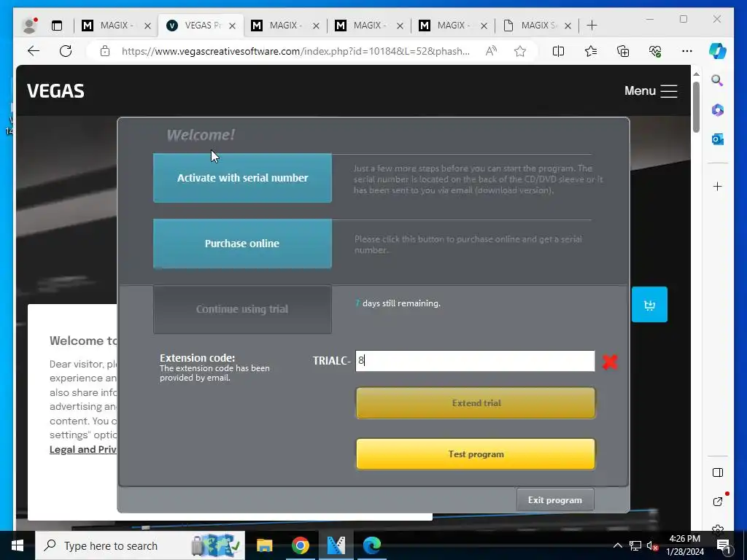This screenshot has height=560, width=747.
Task: Open the Collections icon
Action: point(623,51)
